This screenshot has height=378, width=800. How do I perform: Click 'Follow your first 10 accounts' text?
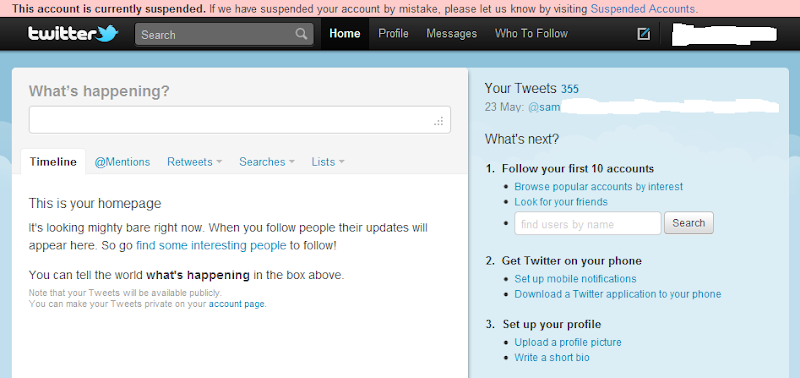[x=578, y=168]
